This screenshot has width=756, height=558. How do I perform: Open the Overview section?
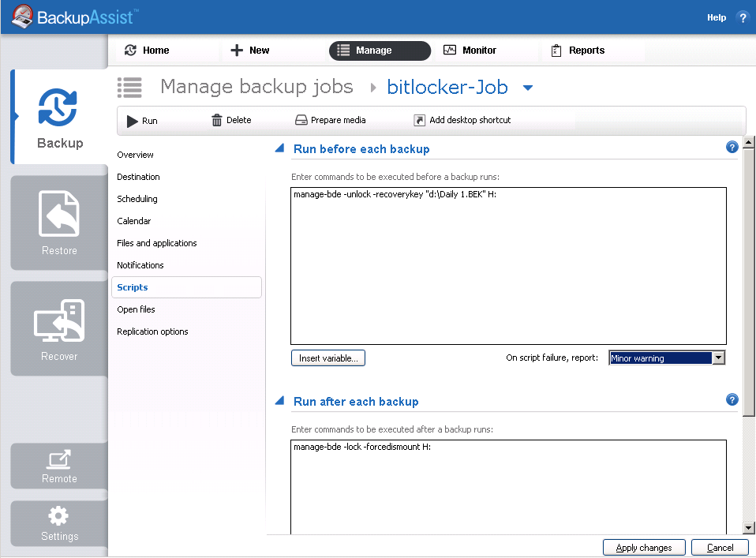(135, 155)
